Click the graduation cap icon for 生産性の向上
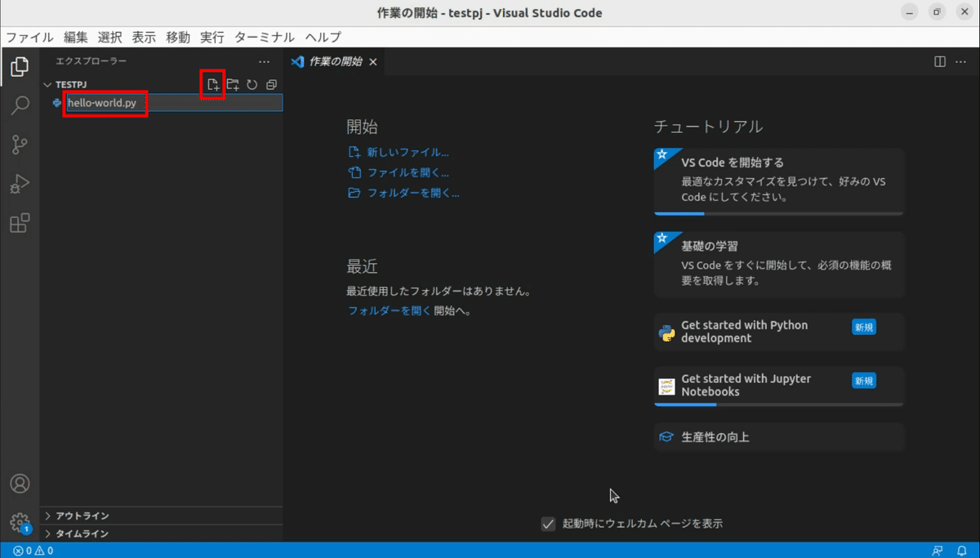This screenshot has width=980, height=558. (666, 437)
